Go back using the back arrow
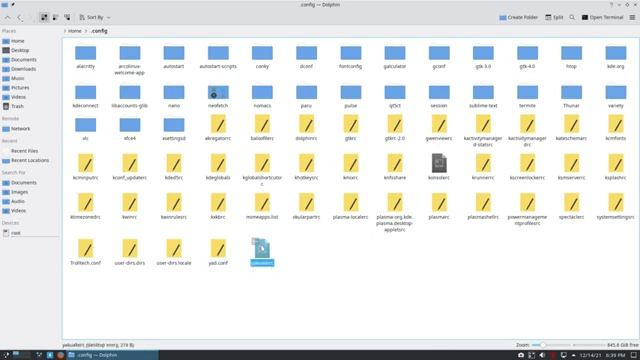Screen dimensions: 640x360 [20, 17]
